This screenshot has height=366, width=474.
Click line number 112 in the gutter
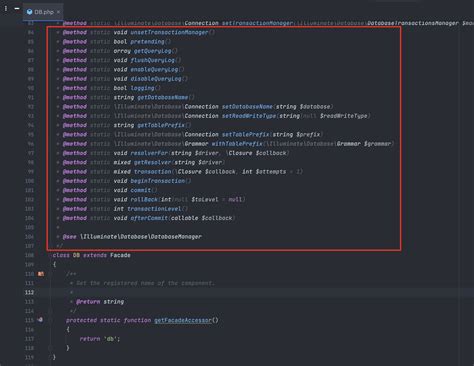tap(29, 292)
